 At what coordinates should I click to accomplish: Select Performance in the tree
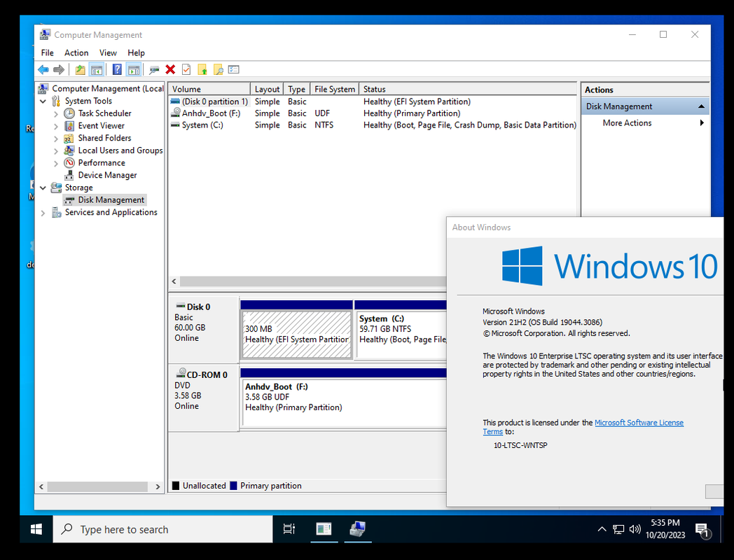(x=102, y=163)
